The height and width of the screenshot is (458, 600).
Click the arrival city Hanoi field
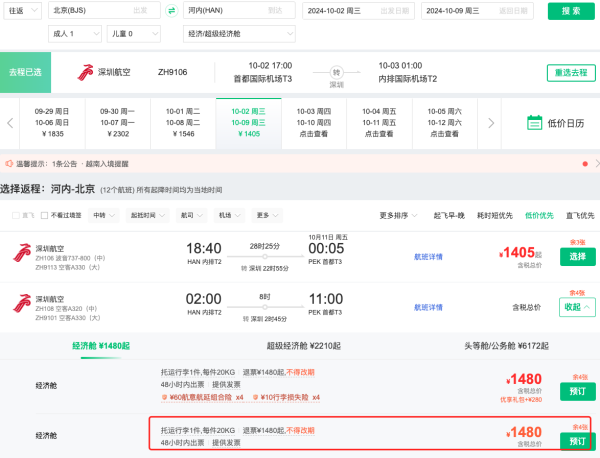pos(239,10)
